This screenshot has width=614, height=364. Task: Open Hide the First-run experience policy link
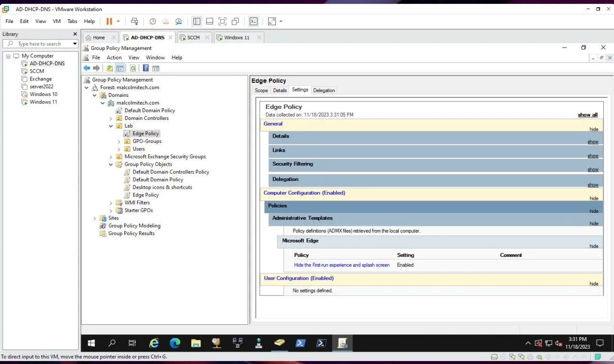[x=342, y=265]
